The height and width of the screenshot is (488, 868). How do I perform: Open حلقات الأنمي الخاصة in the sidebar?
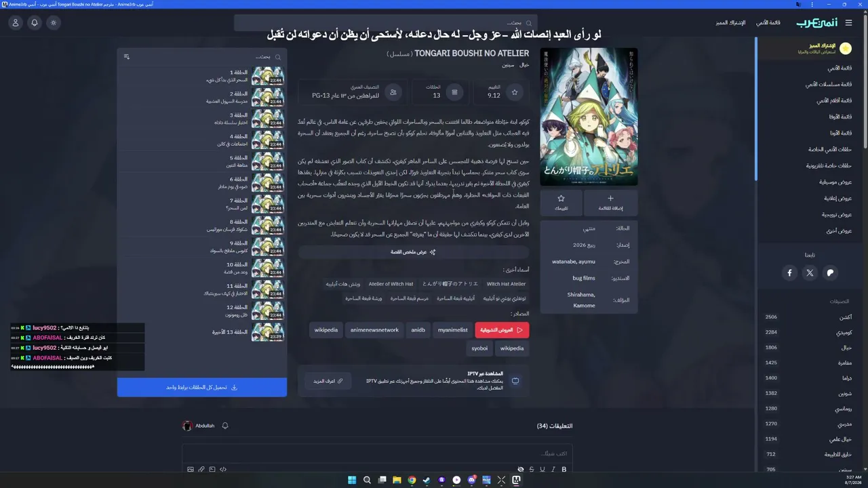[830, 149]
